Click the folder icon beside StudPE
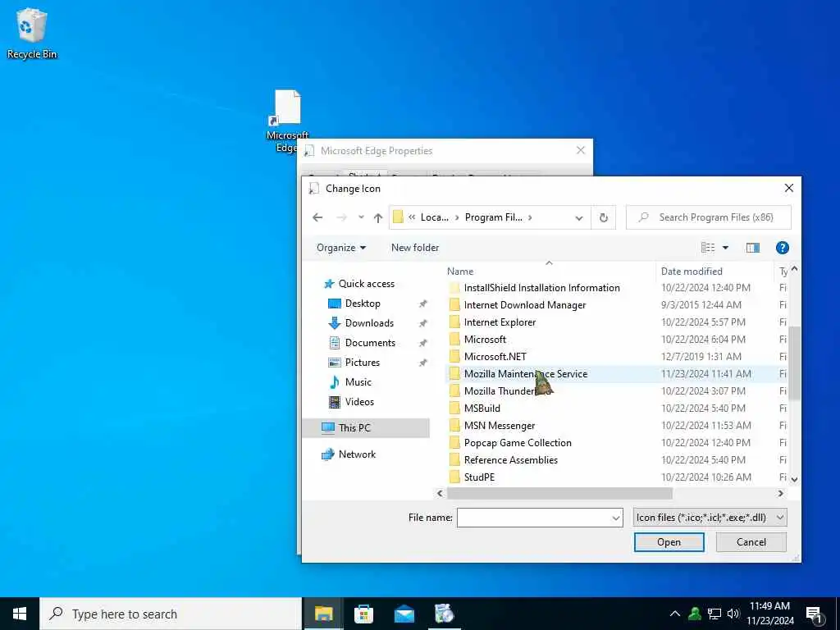The height and width of the screenshot is (630, 840). (x=454, y=477)
